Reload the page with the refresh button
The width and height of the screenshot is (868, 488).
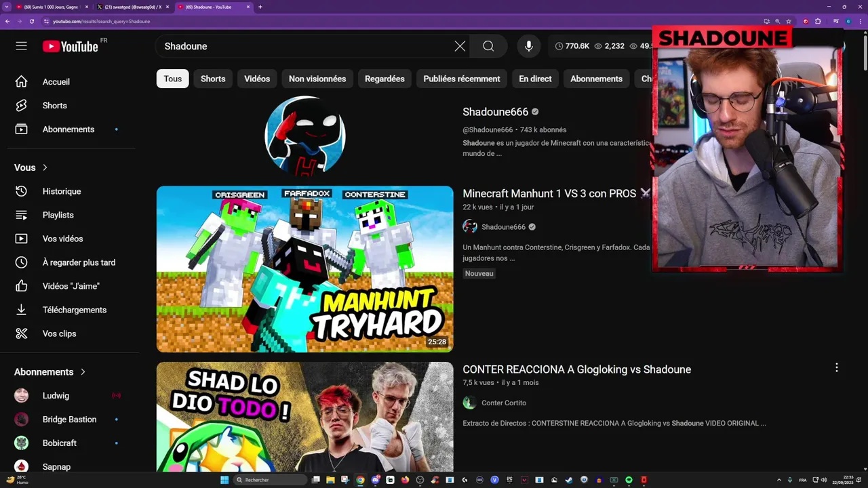coord(32,21)
